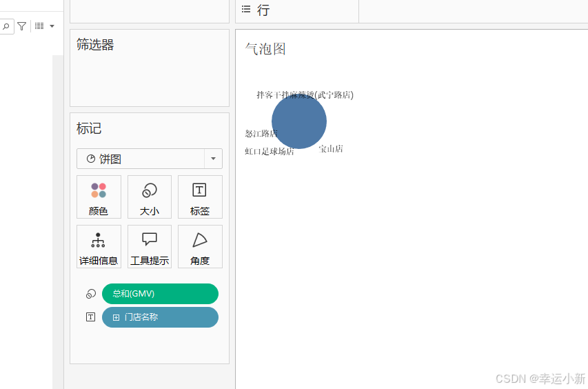Select the 总和(GMV) green pill
588x389 pixels.
[160, 294]
